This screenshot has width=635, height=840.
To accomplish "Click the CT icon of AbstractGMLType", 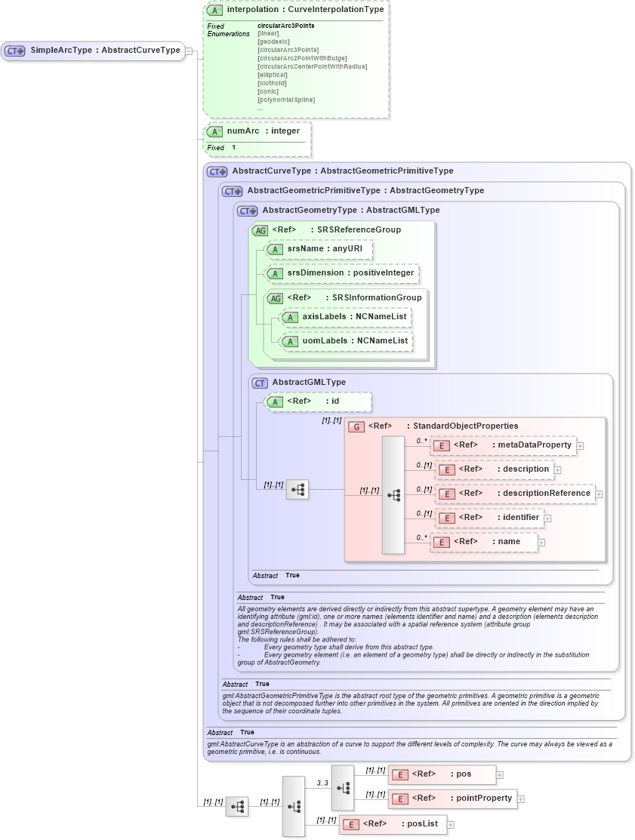I will (x=260, y=383).
